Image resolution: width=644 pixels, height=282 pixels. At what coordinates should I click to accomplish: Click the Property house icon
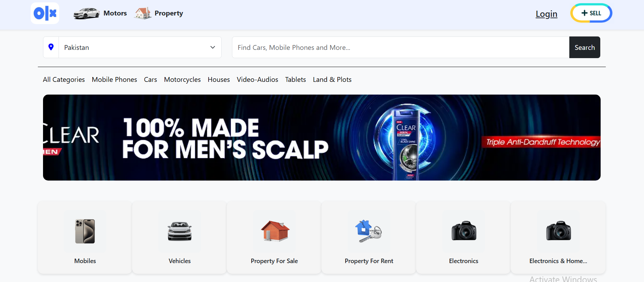point(143,13)
